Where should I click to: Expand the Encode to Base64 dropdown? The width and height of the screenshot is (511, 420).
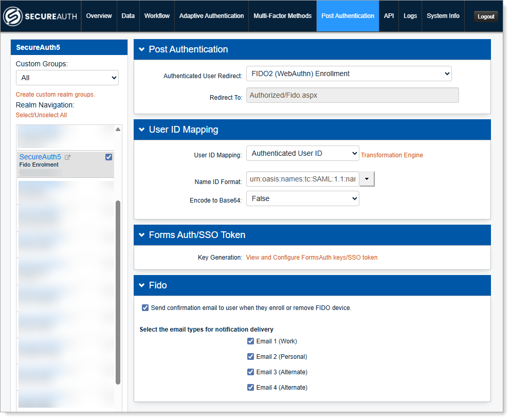click(302, 199)
